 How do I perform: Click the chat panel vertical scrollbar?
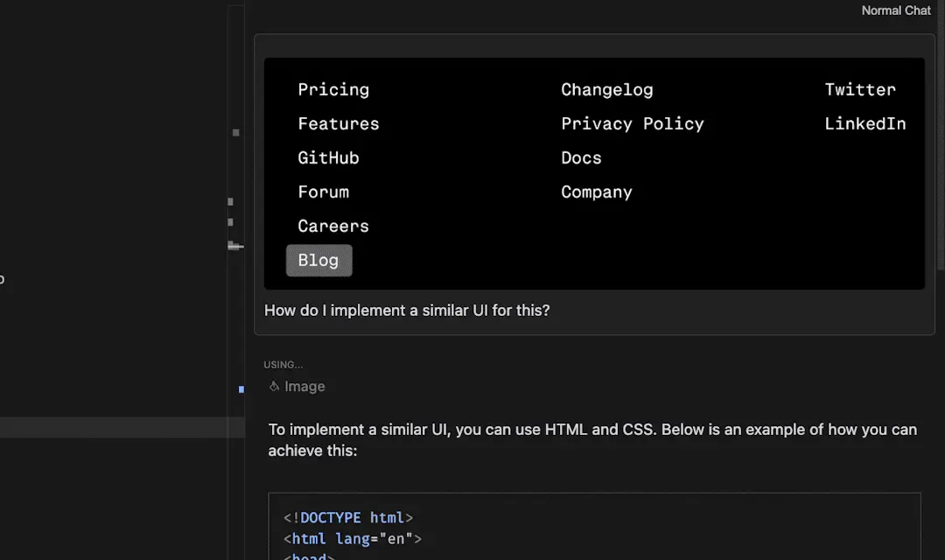pyautogui.click(x=941, y=136)
